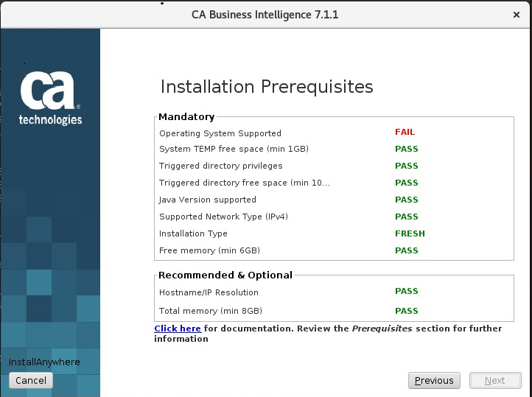The width and height of the screenshot is (532, 397).
Task: Click the red FAIL status
Action: click(x=405, y=133)
